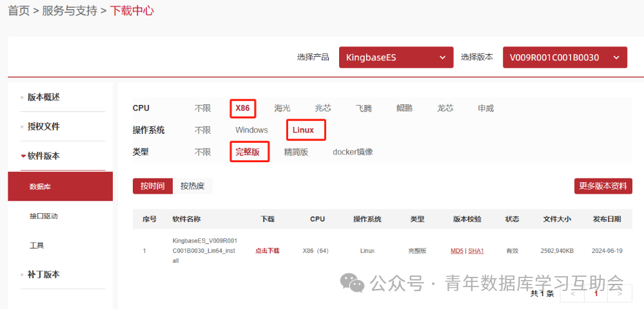The width and height of the screenshot is (644, 309).
Task: Open the SHA1 checksum link
Action: pyautogui.click(x=476, y=250)
